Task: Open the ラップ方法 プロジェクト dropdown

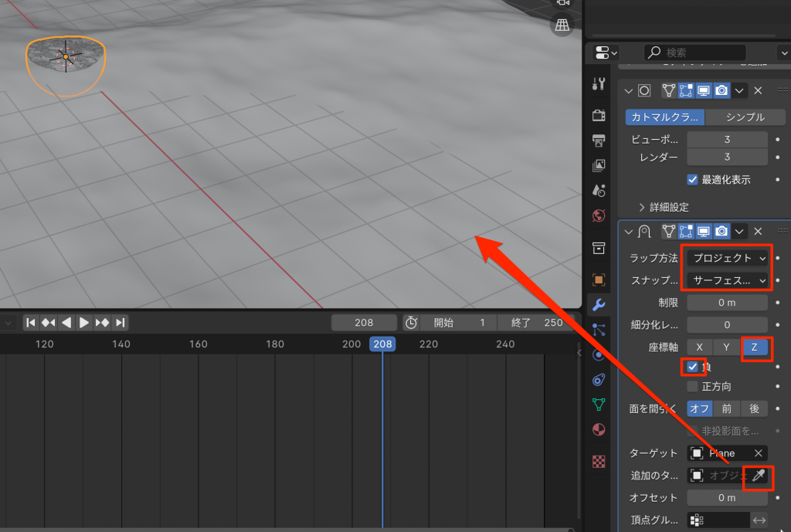Action: tap(729, 258)
